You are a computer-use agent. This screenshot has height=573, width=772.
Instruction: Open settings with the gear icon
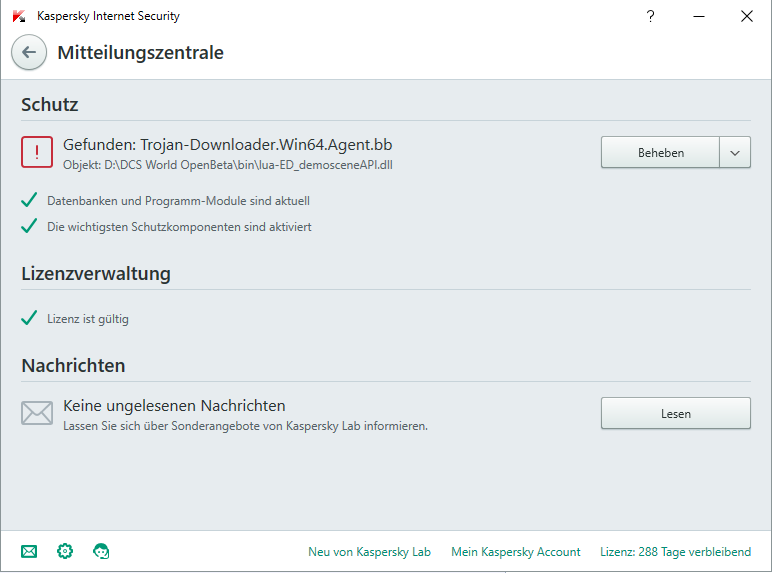click(x=65, y=551)
